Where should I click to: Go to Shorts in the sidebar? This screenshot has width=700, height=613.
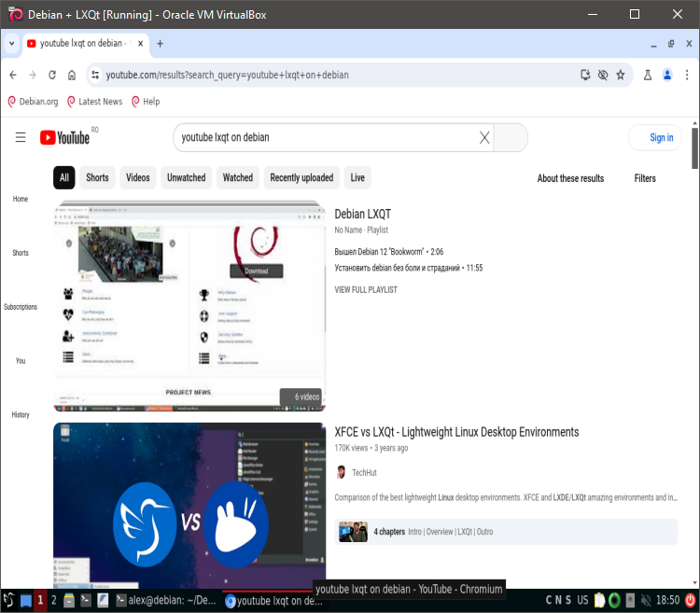coord(21,253)
